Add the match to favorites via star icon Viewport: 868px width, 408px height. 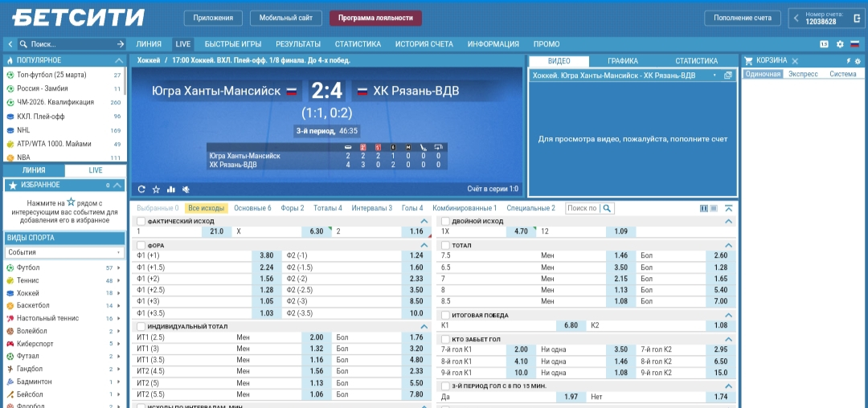tap(156, 190)
